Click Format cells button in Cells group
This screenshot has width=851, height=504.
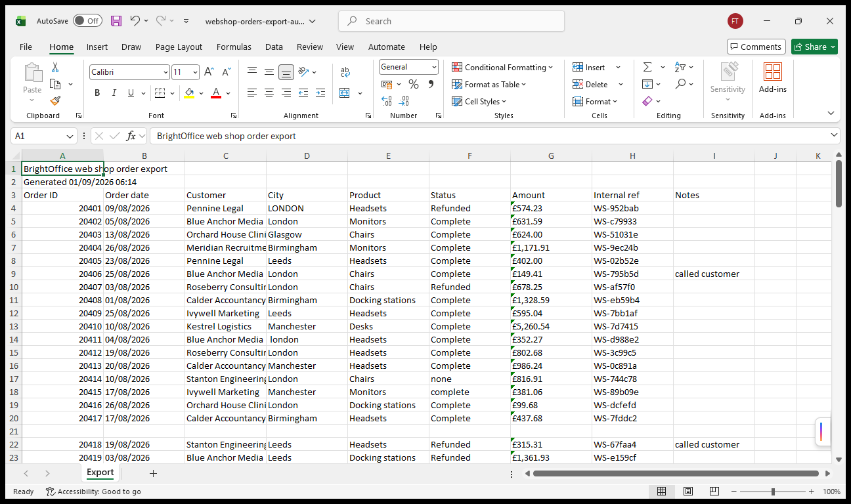pyautogui.click(x=595, y=101)
